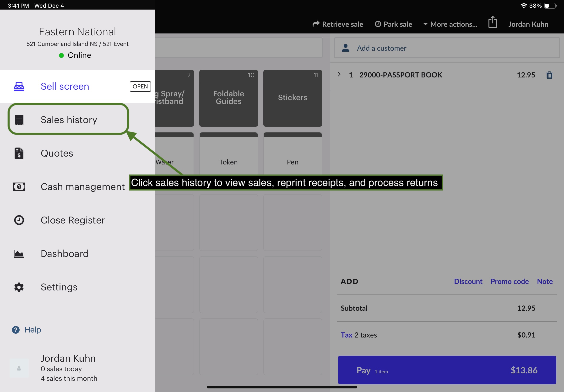Expand the 29000-PASSPORT BOOK line item
564x392 pixels.
(339, 74)
